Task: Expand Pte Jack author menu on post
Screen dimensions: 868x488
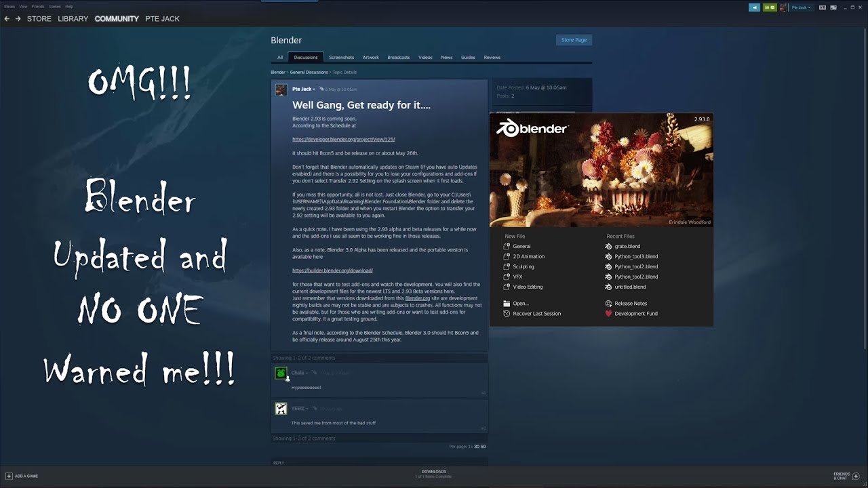Action: pyautogui.click(x=314, y=89)
